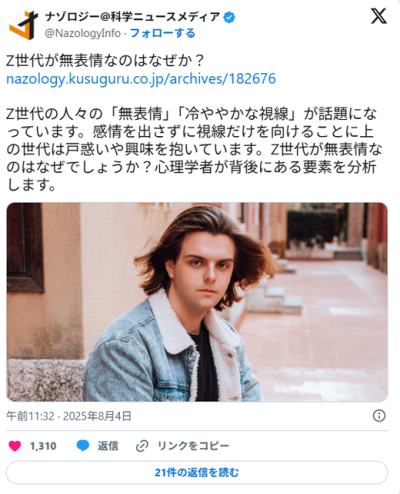Click the 1,310 likes count
Screen dimensions: 400x494
43,446
